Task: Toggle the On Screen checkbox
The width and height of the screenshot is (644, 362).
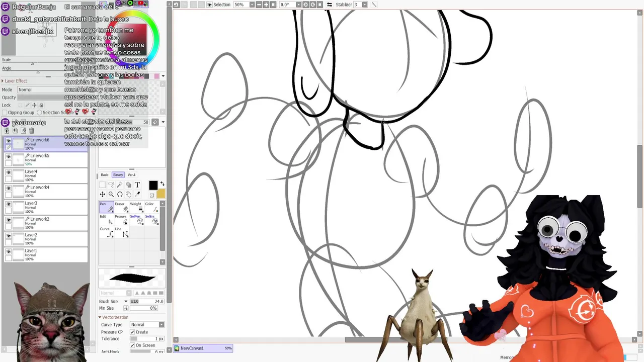Action: tap(132, 345)
